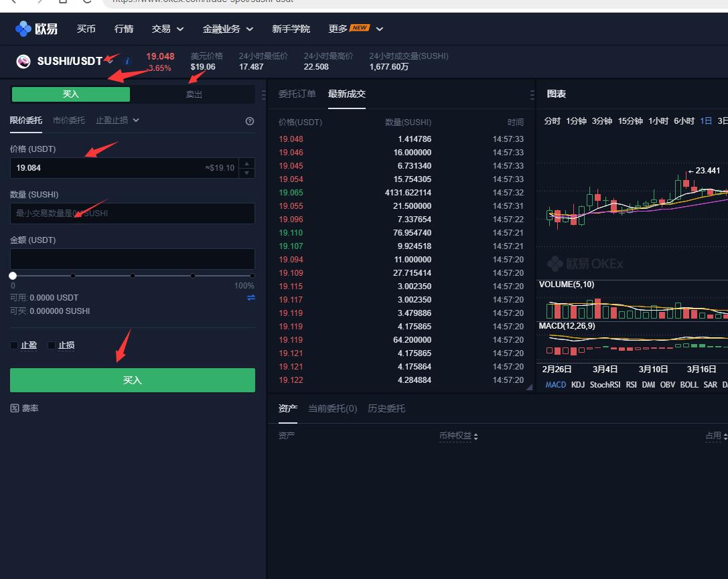Image resolution: width=728 pixels, height=579 pixels.
Task: Select 限价委托 limit order tab
Action: [26, 120]
